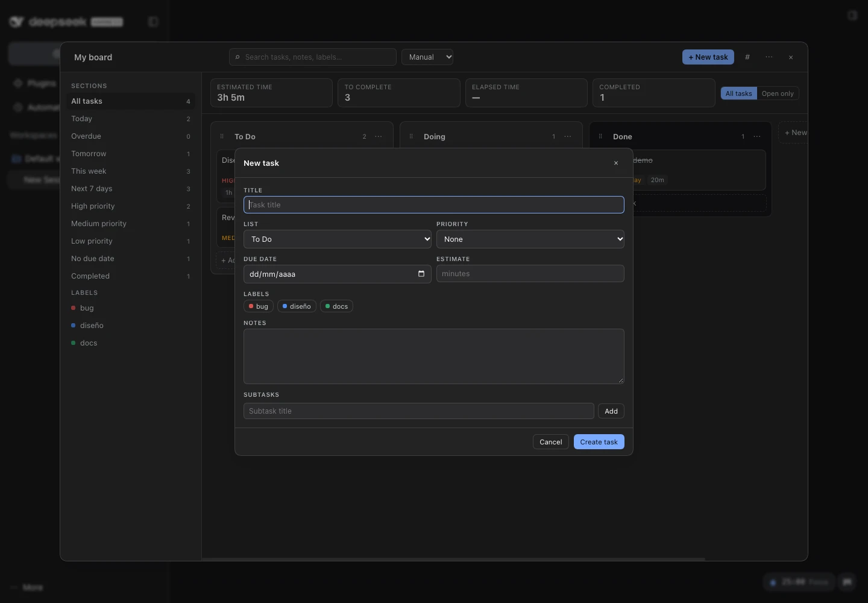
Task: Open the Manual sort dropdown
Action: [x=427, y=57]
